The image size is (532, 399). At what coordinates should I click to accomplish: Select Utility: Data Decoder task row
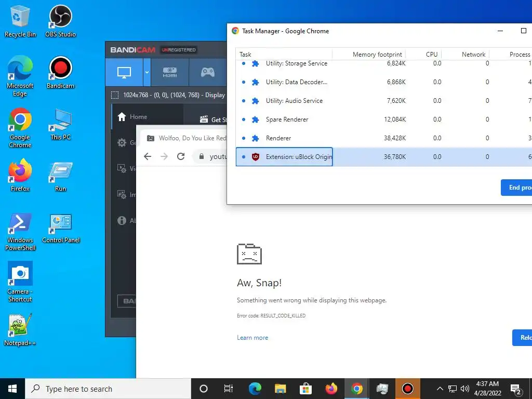click(x=384, y=82)
